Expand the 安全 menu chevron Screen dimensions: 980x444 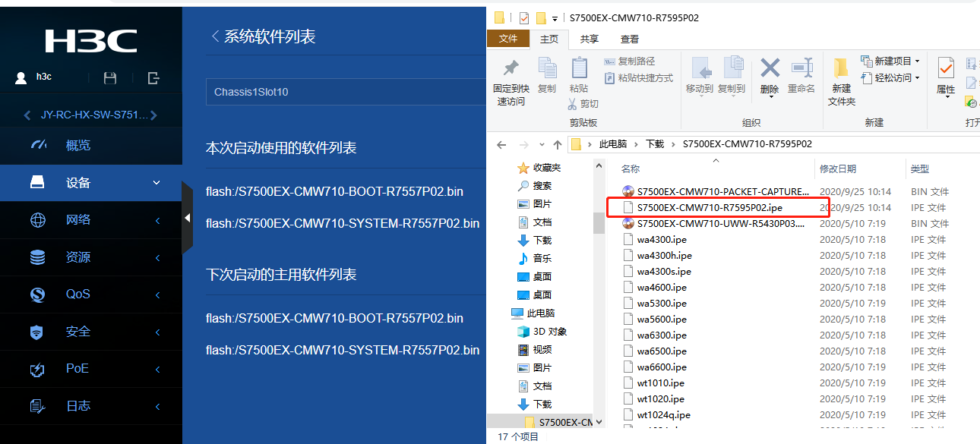tap(157, 332)
